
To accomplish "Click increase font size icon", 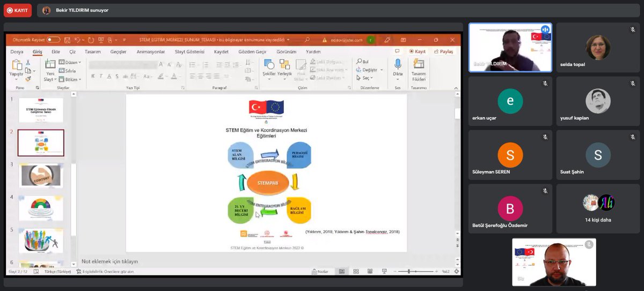I will (161, 64).
